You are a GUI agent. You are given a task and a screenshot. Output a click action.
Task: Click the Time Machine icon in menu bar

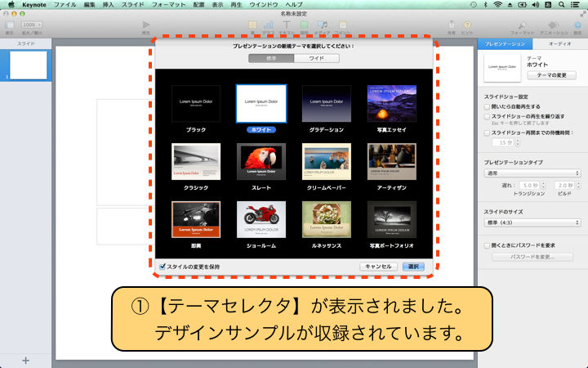(x=473, y=5)
